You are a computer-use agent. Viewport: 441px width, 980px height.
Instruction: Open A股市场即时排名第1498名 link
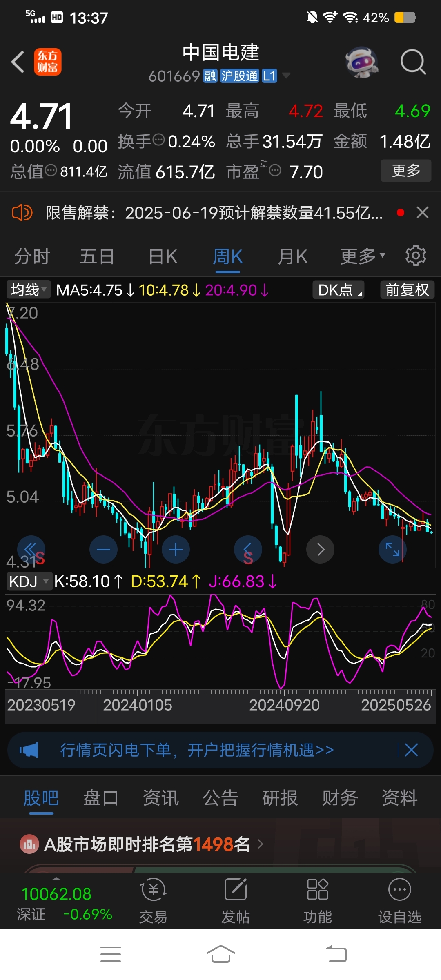[x=147, y=844]
